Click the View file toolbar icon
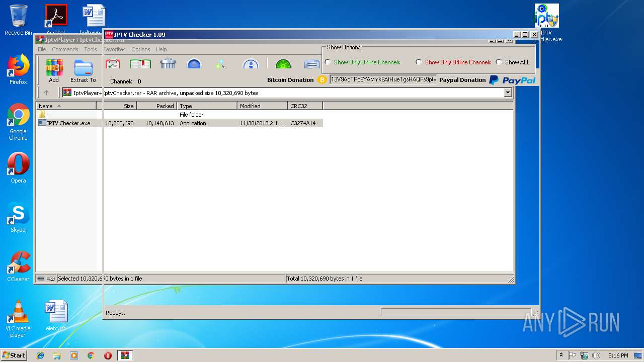The image size is (644, 362). [x=140, y=64]
